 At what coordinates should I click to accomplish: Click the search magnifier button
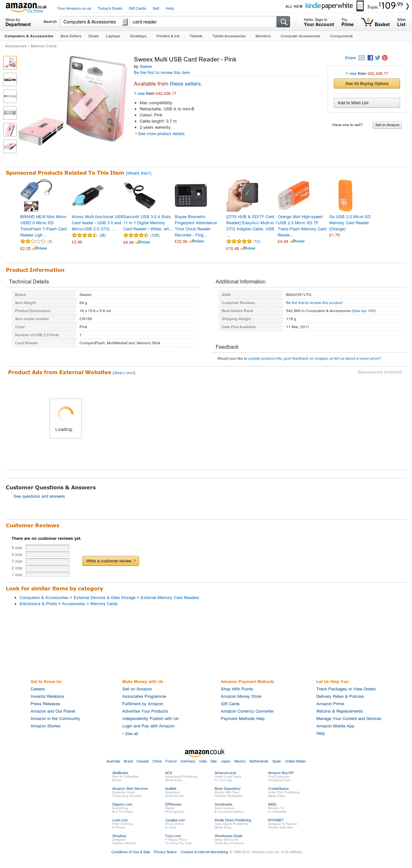(283, 22)
